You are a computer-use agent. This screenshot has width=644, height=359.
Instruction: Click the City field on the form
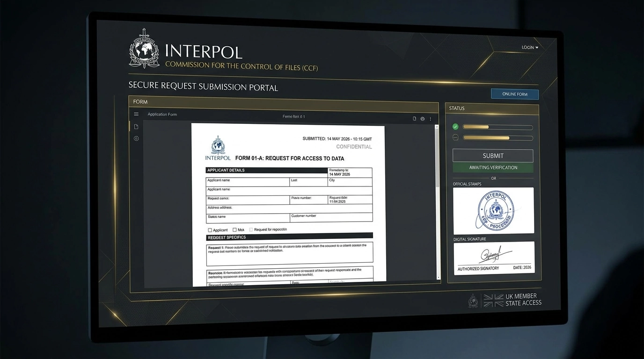(x=350, y=182)
